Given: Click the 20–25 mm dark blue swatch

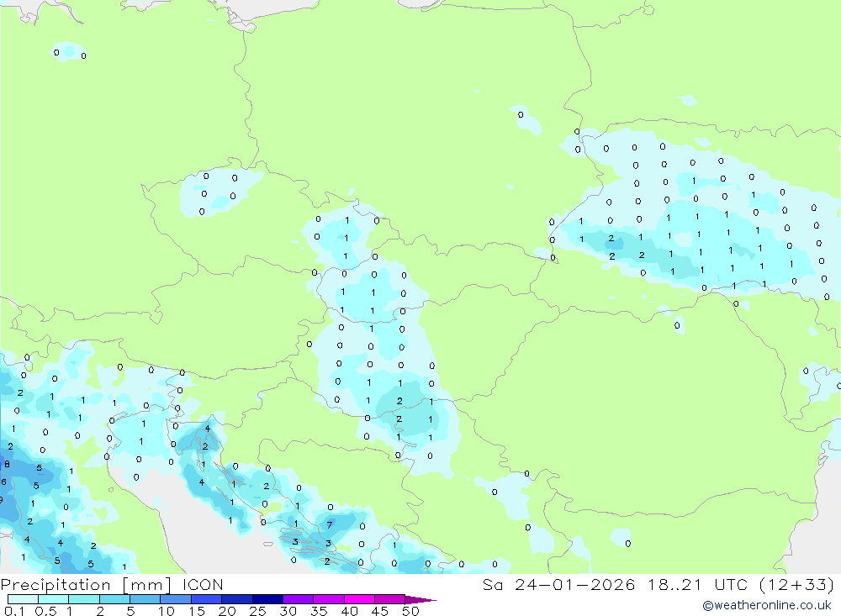Looking at the screenshot, I should point(236,599).
